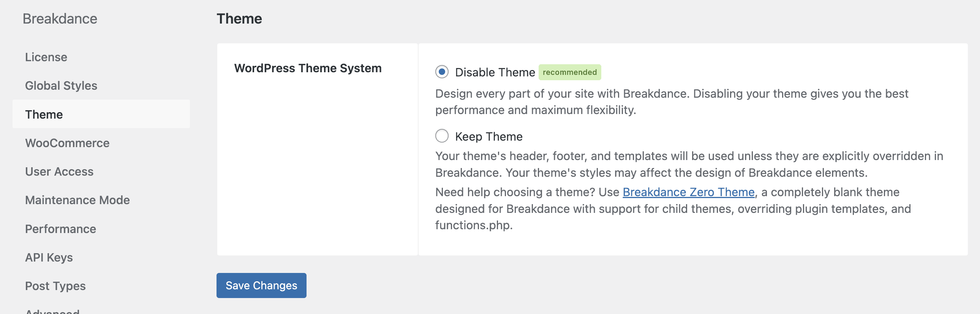Go to Post Types settings
Viewport: 980px width, 314px height.
(55, 286)
